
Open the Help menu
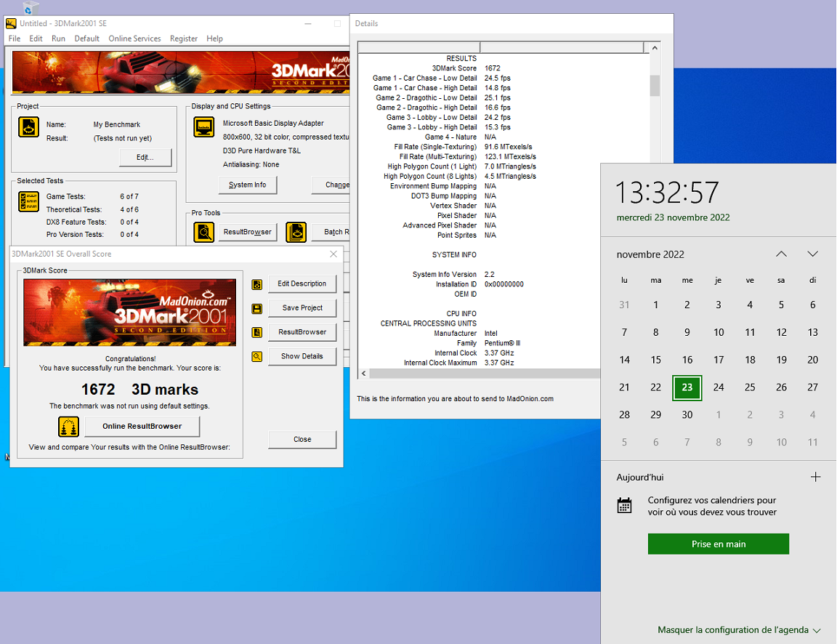[214, 39]
